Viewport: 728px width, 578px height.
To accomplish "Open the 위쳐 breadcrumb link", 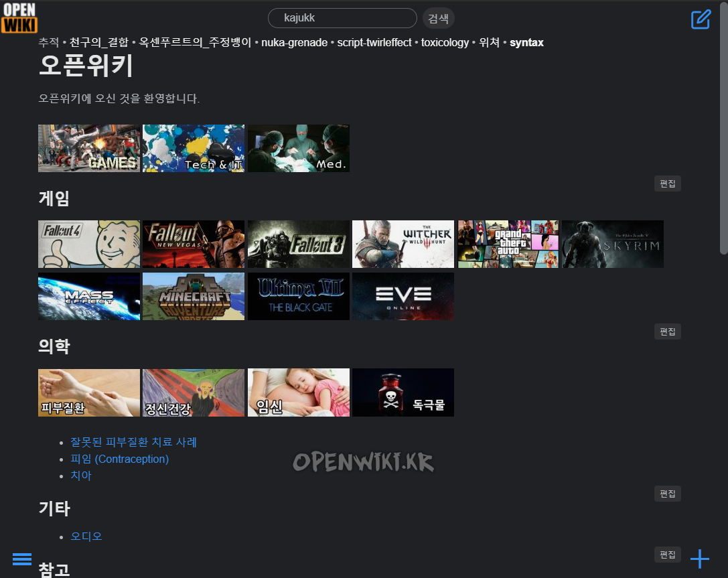I will pyautogui.click(x=489, y=42).
